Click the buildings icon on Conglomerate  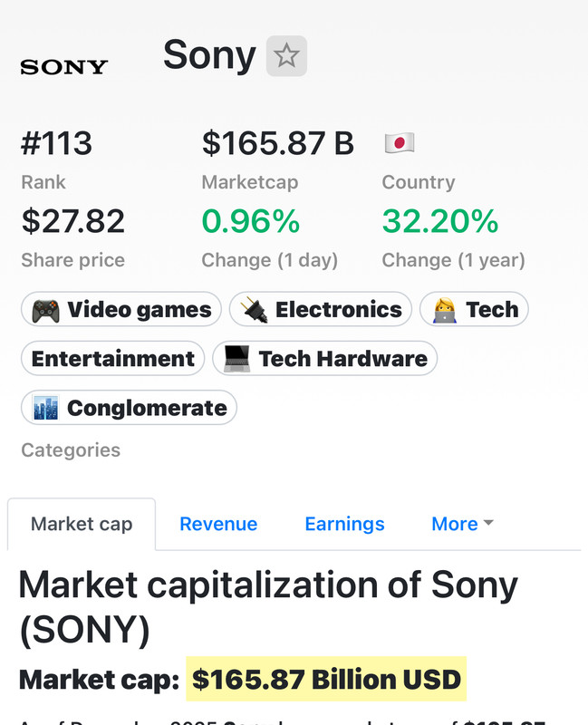[x=45, y=408]
